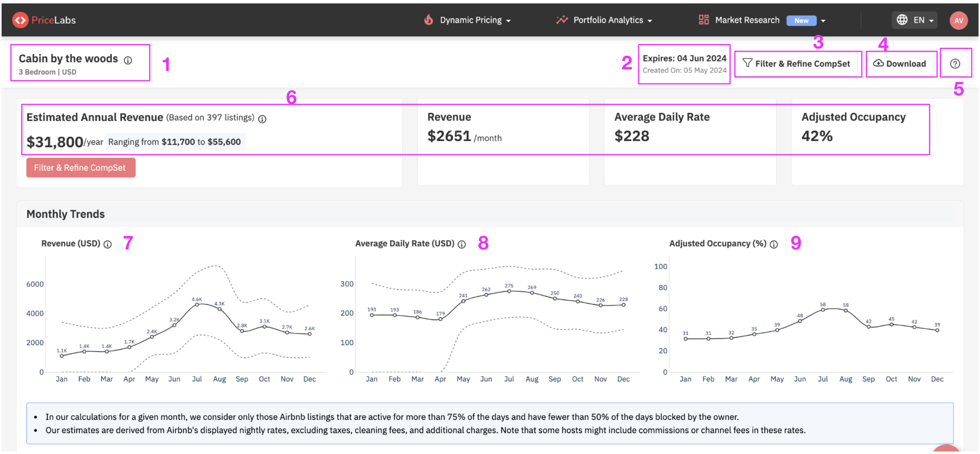Click the info icon beside Cabin by the woods
The width and height of the screenshot is (980, 454).
[127, 61]
